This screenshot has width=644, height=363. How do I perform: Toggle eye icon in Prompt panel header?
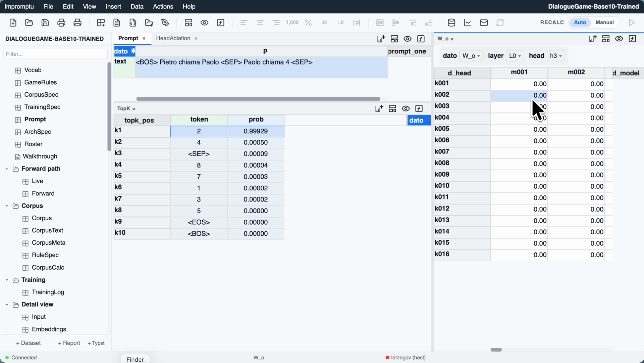(x=408, y=39)
